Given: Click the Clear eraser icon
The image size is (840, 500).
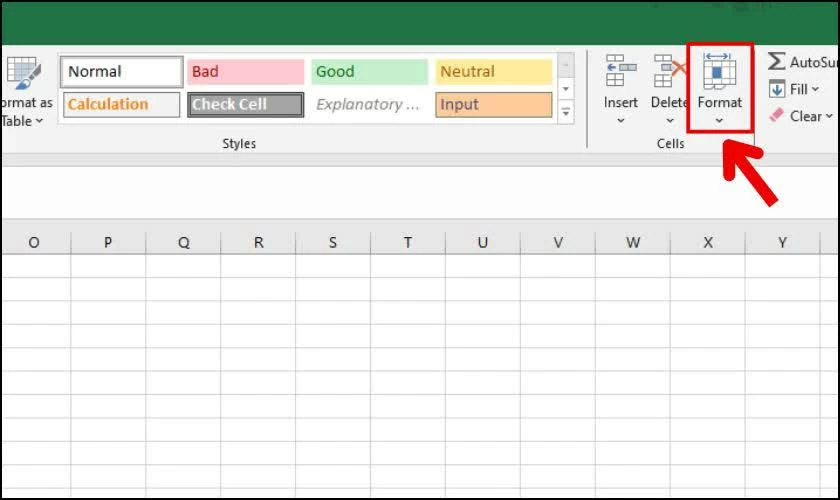Looking at the screenshot, I should click(776, 116).
